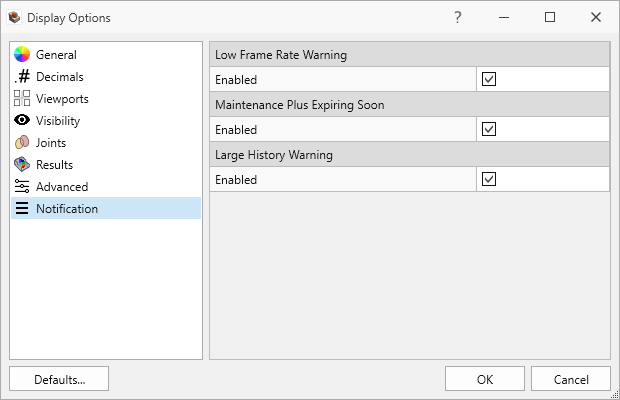620x400 pixels.
Task: Minimize the Display Options window
Action: (x=504, y=17)
